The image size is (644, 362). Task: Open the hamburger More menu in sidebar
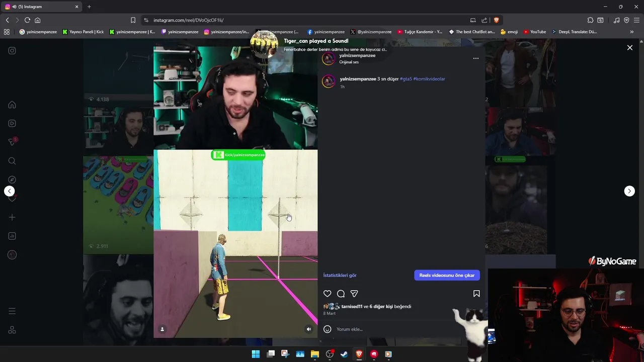[x=12, y=311]
